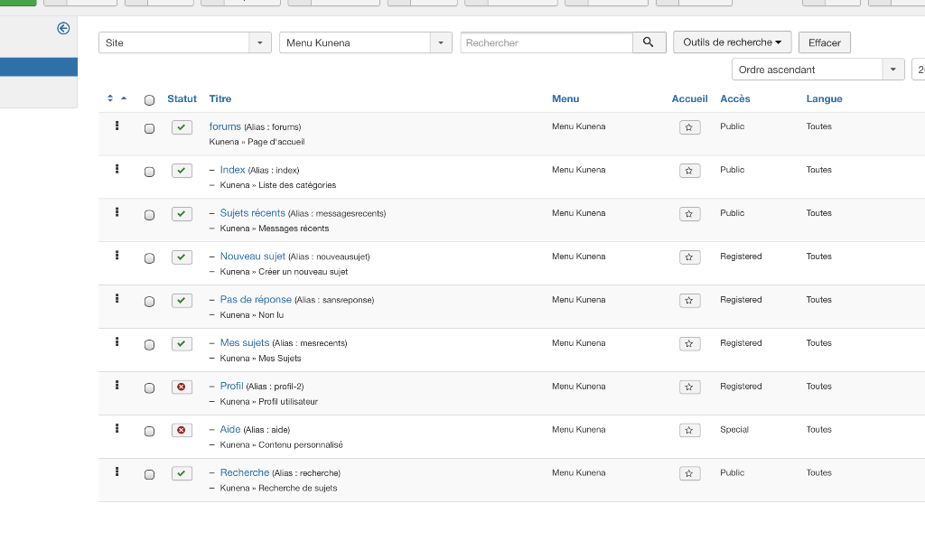The width and height of the screenshot is (925, 560).
Task: Focus the Rechercher search field
Action: pyautogui.click(x=547, y=42)
